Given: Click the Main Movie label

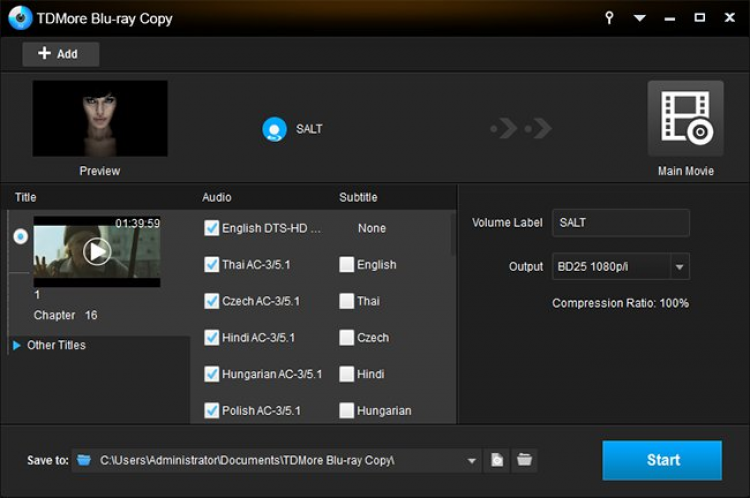Looking at the screenshot, I should click(685, 171).
